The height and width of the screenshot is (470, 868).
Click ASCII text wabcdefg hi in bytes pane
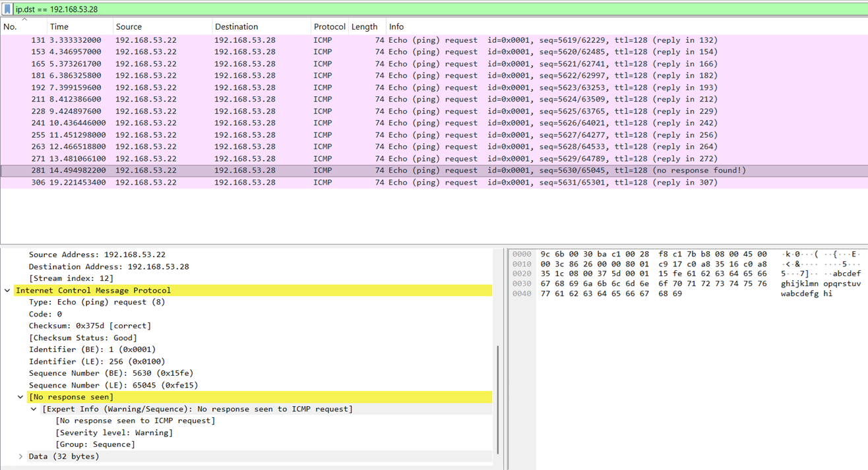click(x=806, y=294)
